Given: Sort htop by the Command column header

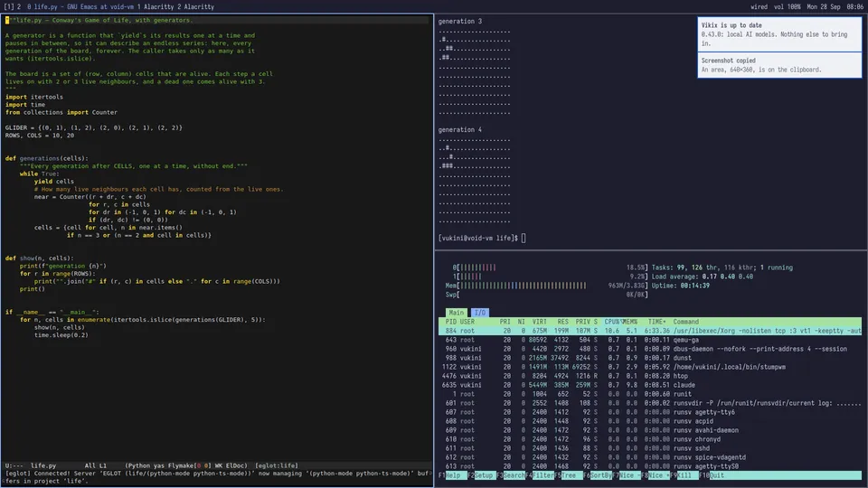Looking at the screenshot, I should pyautogui.click(x=686, y=322).
